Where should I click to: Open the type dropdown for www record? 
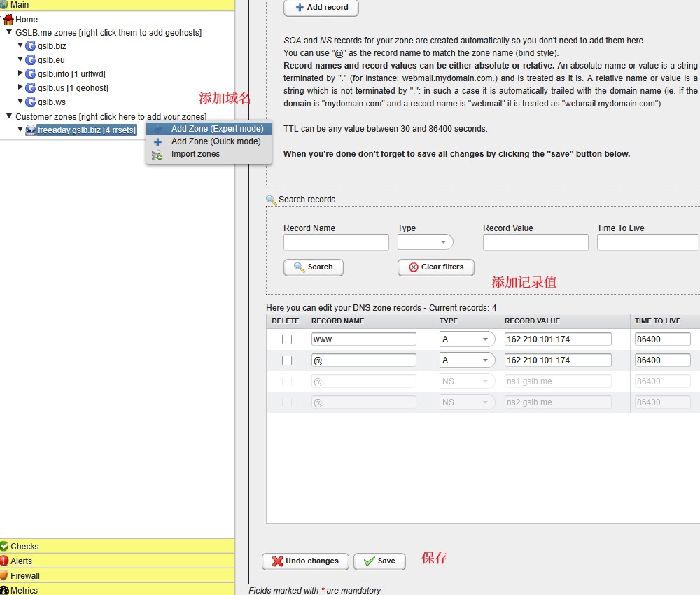(x=467, y=339)
